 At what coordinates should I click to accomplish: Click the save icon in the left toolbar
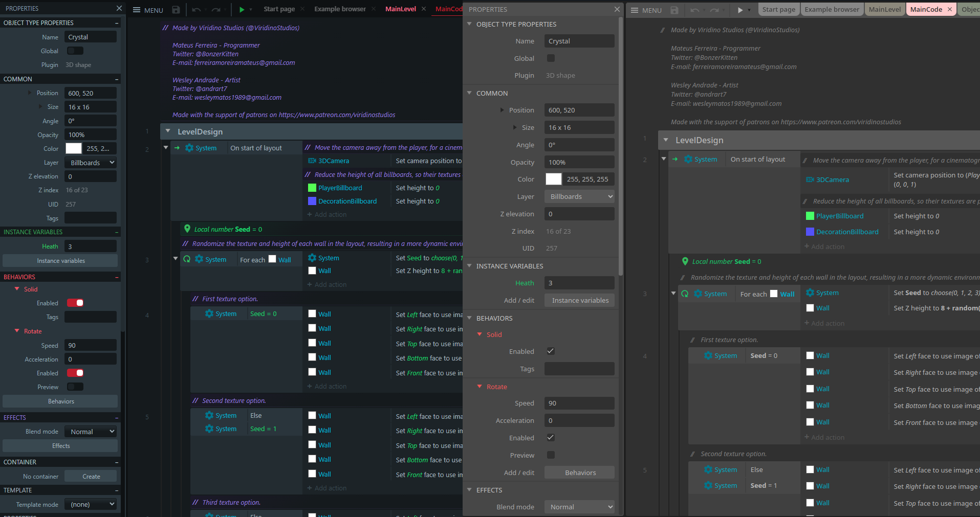pos(176,10)
